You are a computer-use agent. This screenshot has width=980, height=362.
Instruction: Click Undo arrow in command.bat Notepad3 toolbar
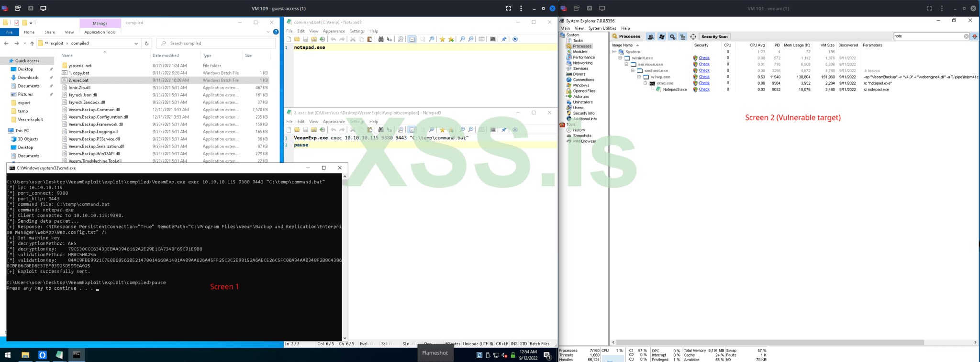coord(334,39)
